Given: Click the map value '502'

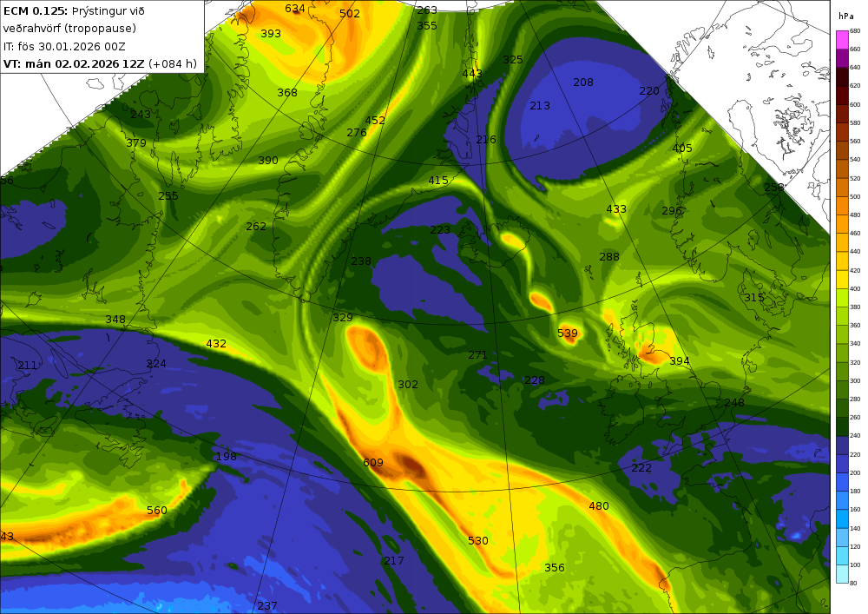Looking at the screenshot, I should tap(350, 13).
